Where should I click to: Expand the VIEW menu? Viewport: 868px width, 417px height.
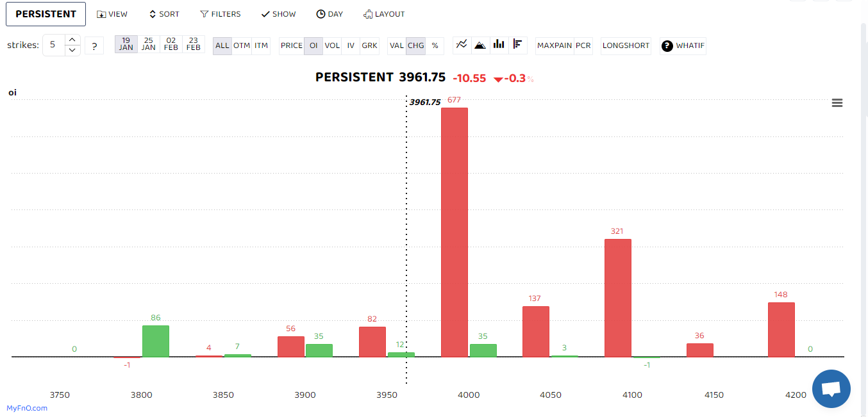tap(112, 13)
